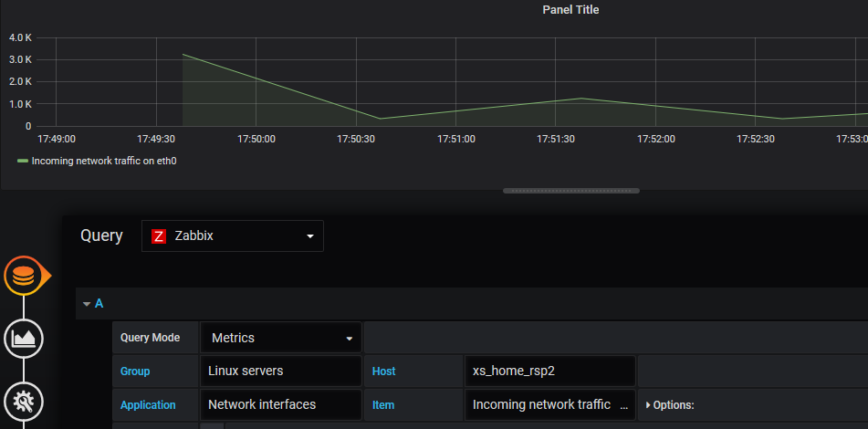Image resolution: width=868 pixels, height=429 pixels.
Task: Click the red Zabbix logo icon
Action: tap(158, 236)
